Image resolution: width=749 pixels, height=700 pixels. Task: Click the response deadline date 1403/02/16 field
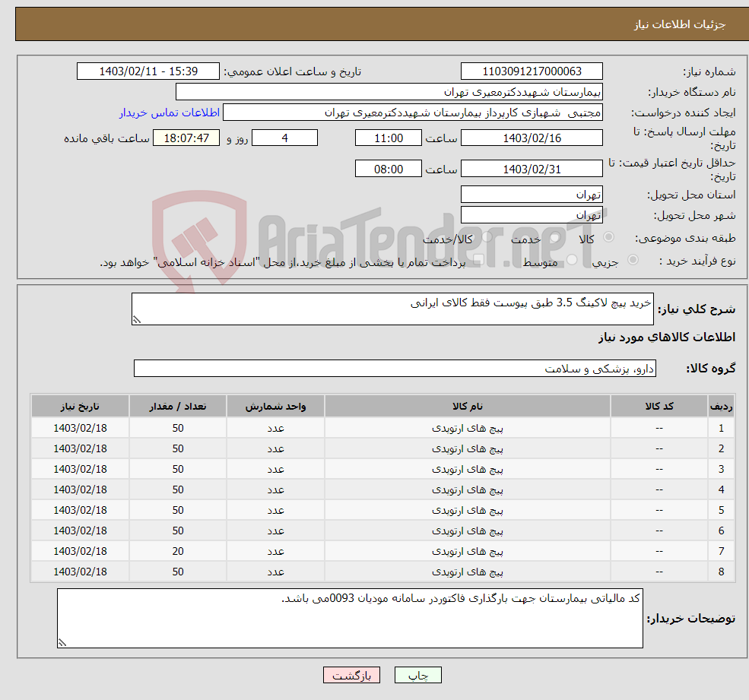pos(532,138)
